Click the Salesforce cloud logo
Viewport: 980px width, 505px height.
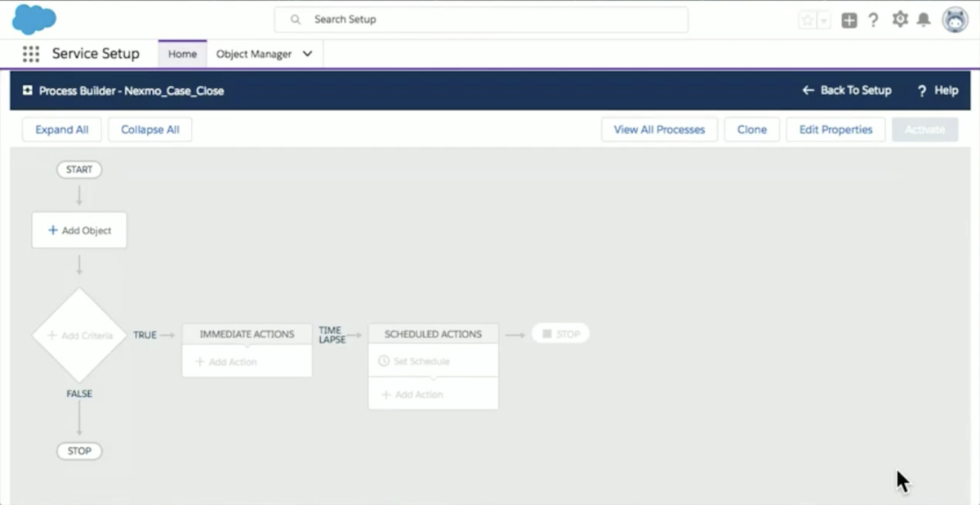33,18
